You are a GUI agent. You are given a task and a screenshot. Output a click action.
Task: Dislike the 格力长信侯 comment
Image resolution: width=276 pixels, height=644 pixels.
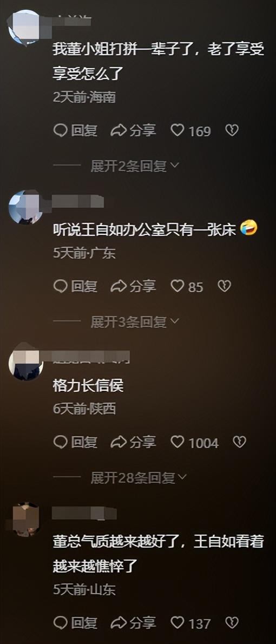(240, 442)
